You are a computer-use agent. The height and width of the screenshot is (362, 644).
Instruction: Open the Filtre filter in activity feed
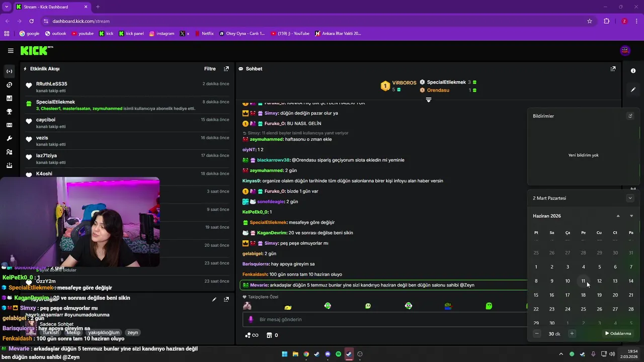pos(210,69)
